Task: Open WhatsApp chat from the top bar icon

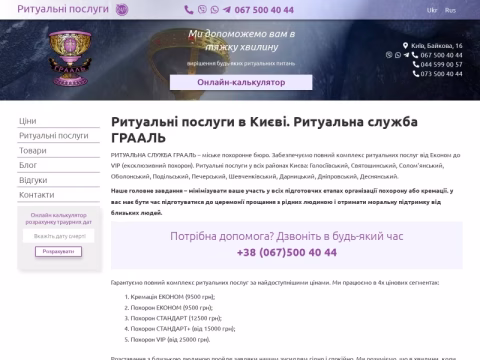Action: [215, 10]
